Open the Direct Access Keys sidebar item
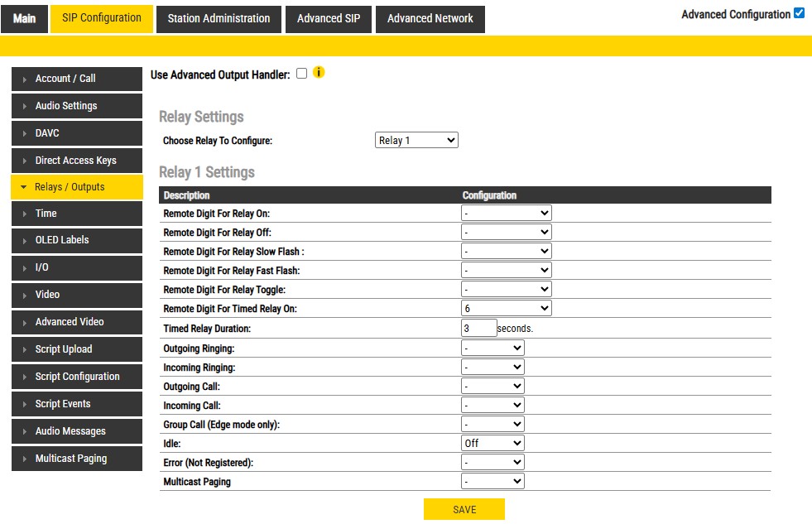 (76, 161)
